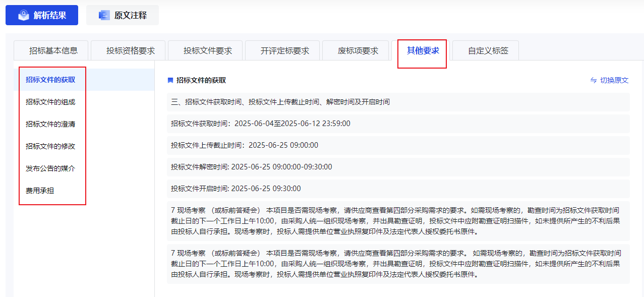This screenshot has height=297, width=644.
Task: Select 发布公告的媒介 in the sidebar
Action: pos(84,168)
